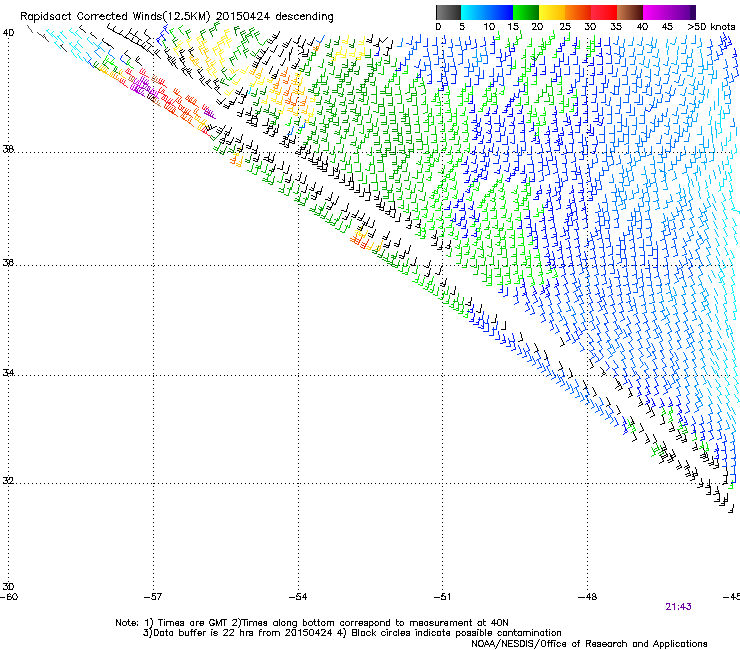Screen dimensions: 740x650
Task: Click the longitude label '-48' on the bottom axis
Action: point(587,597)
